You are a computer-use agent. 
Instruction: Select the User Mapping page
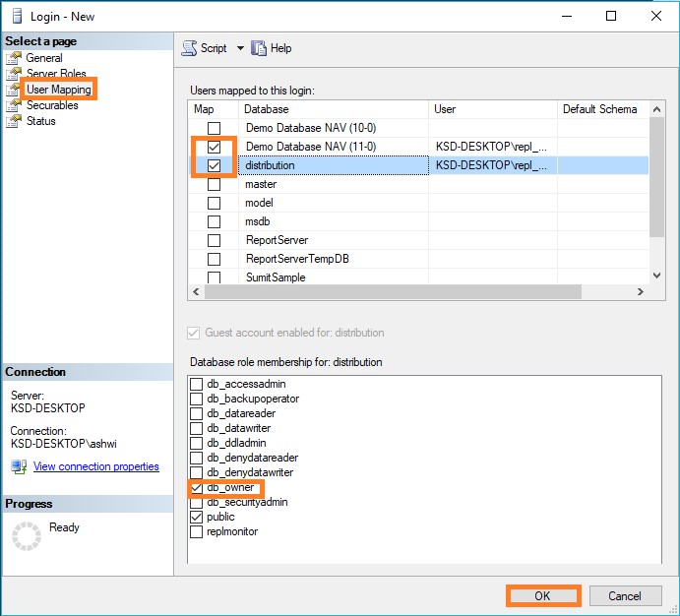click(x=58, y=90)
